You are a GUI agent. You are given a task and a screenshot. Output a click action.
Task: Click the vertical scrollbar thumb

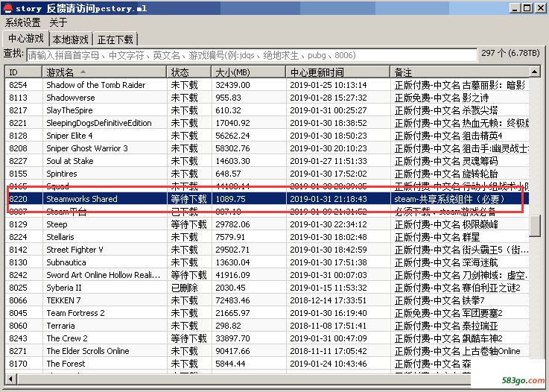pyautogui.click(x=535, y=226)
